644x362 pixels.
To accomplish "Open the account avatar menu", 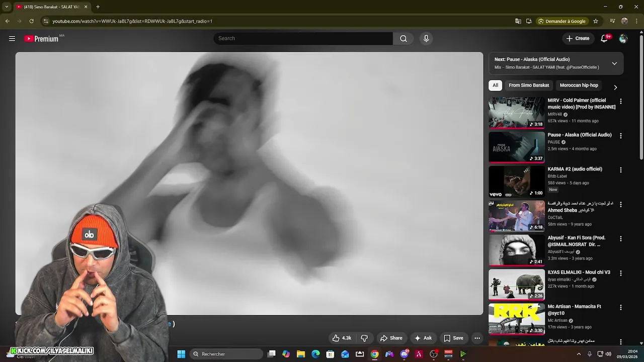I will pos(623,39).
